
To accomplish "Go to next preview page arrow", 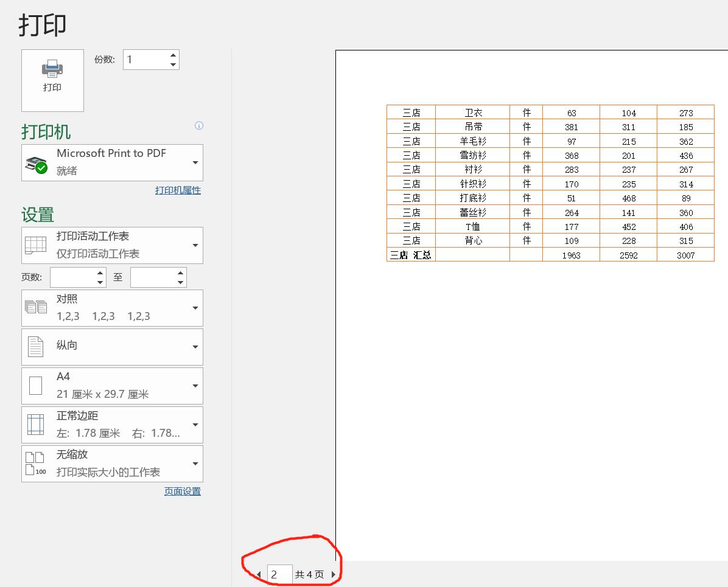I will click(333, 575).
